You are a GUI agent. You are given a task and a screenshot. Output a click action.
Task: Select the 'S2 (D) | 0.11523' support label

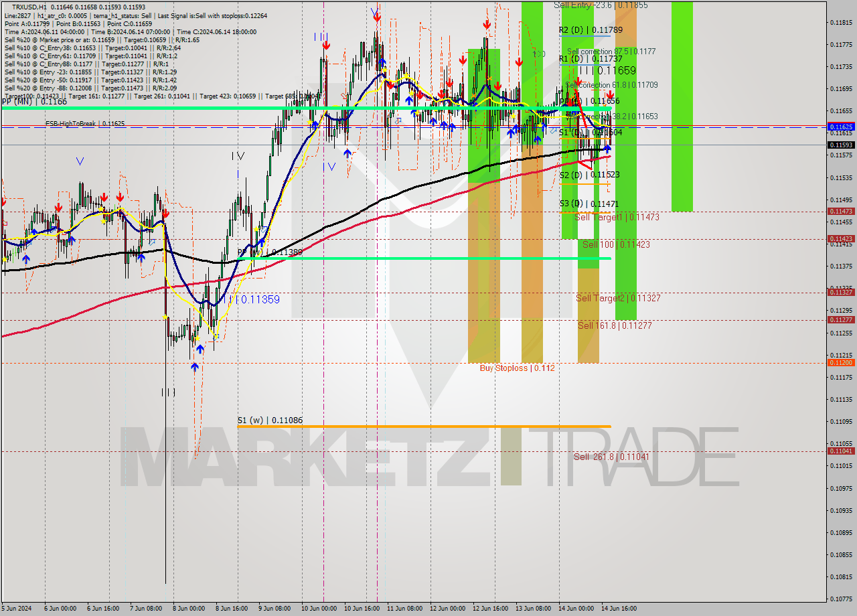click(589, 174)
